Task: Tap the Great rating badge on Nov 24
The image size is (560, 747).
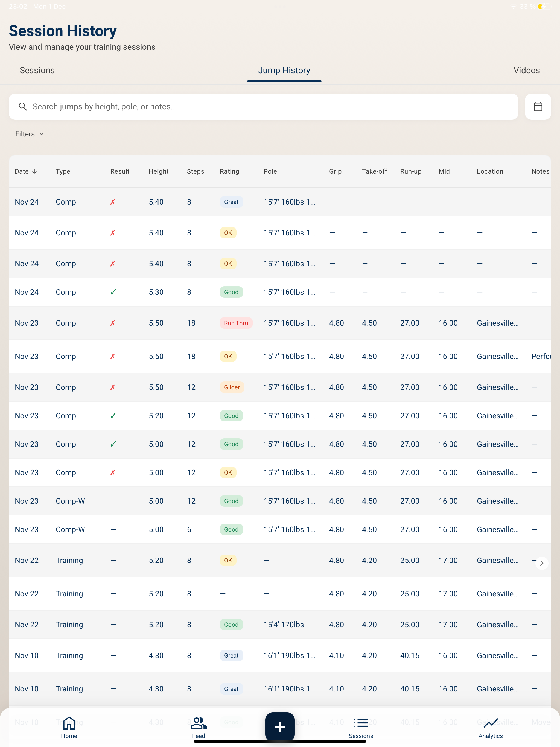Action: coord(231,202)
